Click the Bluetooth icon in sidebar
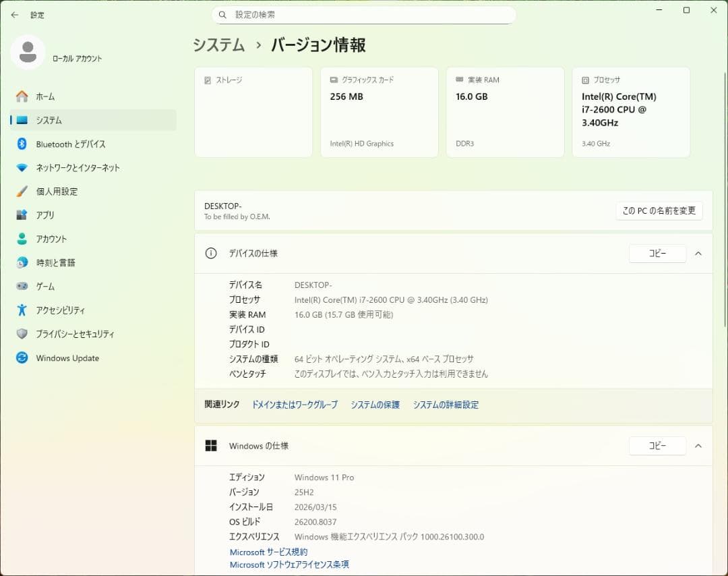 (x=22, y=144)
